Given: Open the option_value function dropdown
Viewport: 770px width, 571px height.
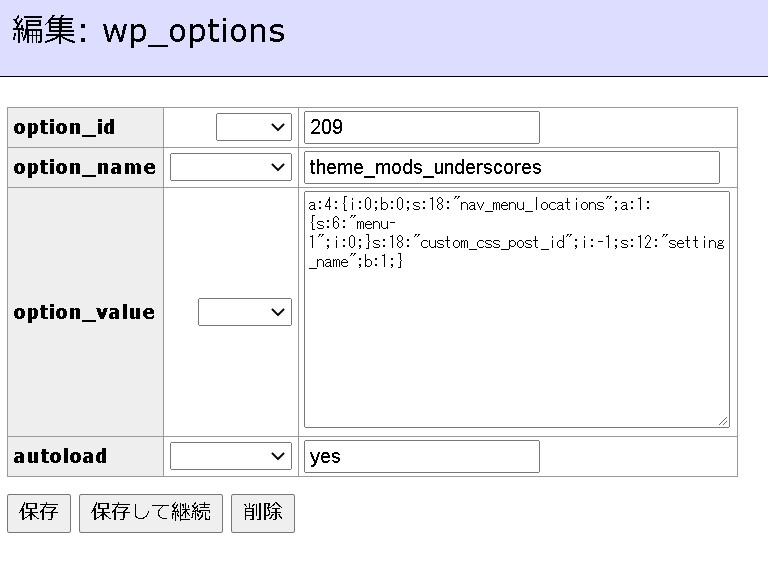Looking at the screenshot, I should [x=245, y=312].
